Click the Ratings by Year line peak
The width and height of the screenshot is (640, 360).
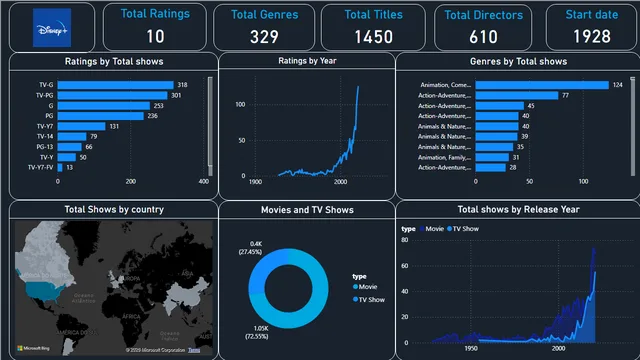tap(358, 87)
